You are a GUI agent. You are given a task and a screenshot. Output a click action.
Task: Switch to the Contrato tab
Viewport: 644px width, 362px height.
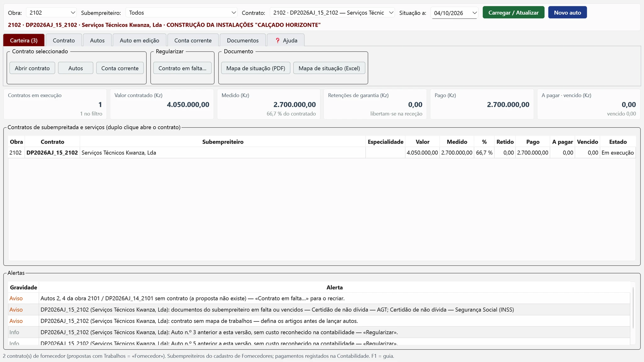pyautogui.click(x=64, y=40)
